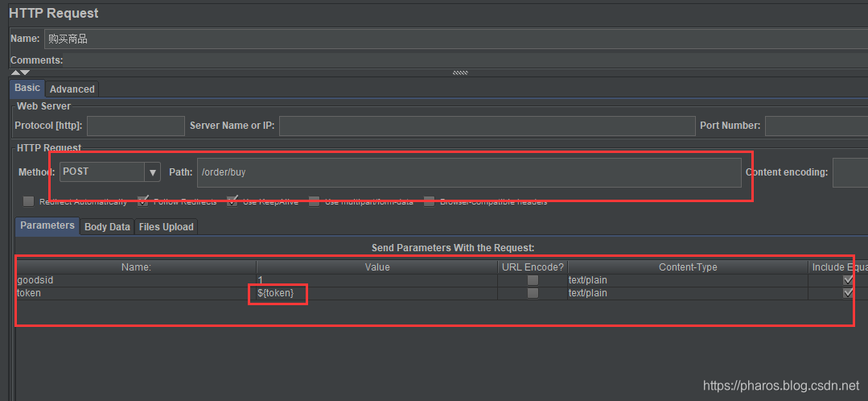This screenshot has height=401, width=868.
Task: Click the Name field containing 购买商品
Action: [x=456, y=39]
